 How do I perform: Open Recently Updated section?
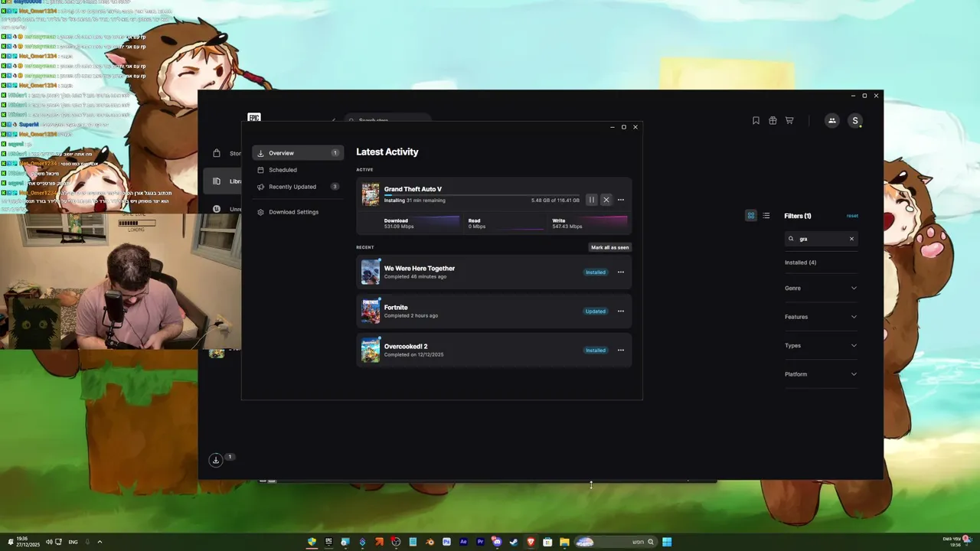click(298, 187)
